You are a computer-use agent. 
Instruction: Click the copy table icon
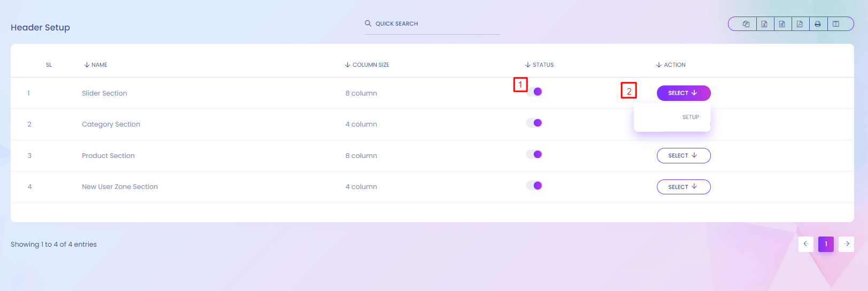pyautogui.click(x=746, y=24)
